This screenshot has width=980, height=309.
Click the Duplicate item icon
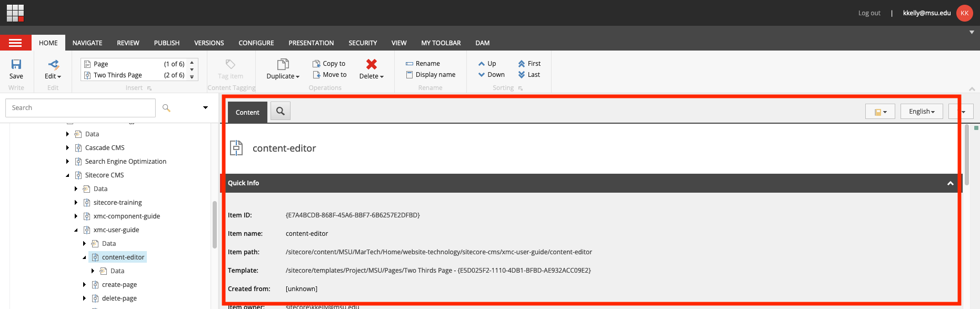click(x=283, y=64)
